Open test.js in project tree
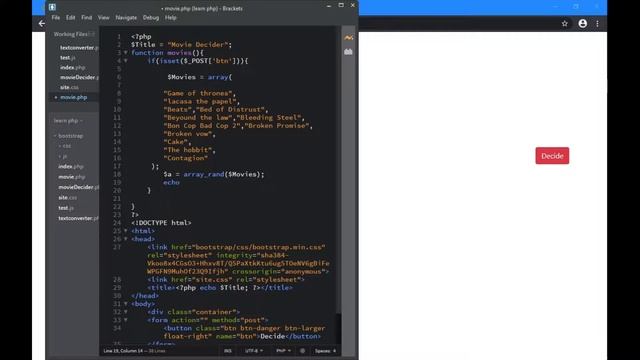640x360 pixels. click(x=66, y=208)
